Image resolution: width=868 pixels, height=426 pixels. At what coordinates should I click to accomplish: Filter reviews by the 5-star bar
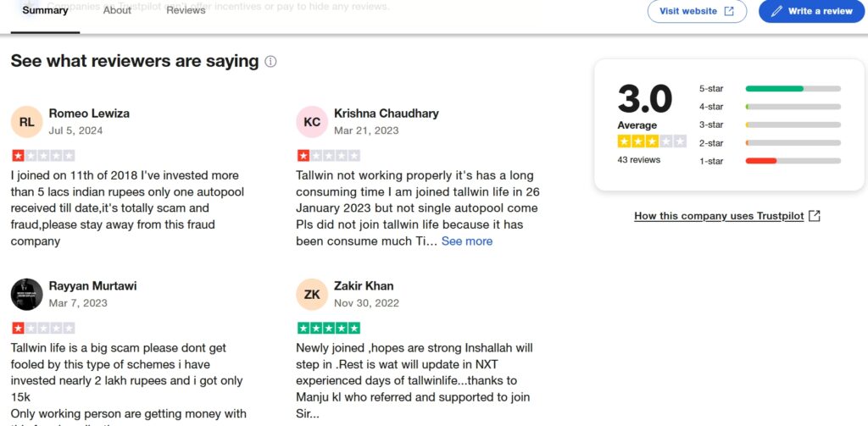(770, 89)
